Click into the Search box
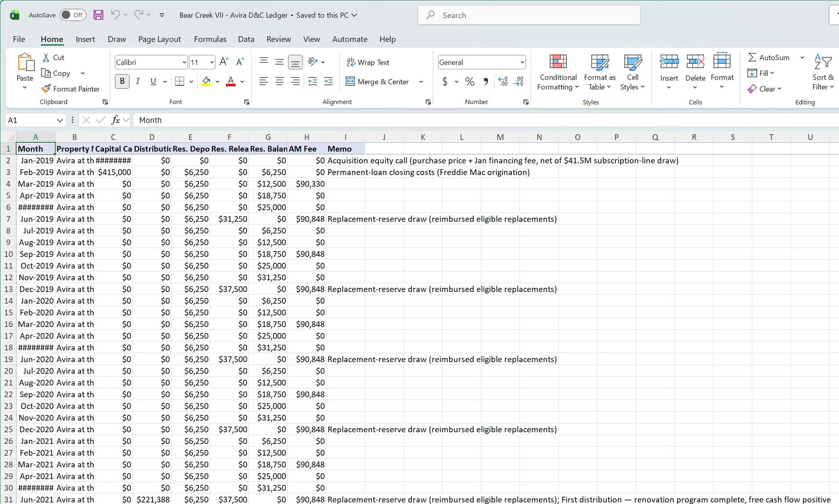The height and width of the screenshot is (504, 839). [529, 15]
